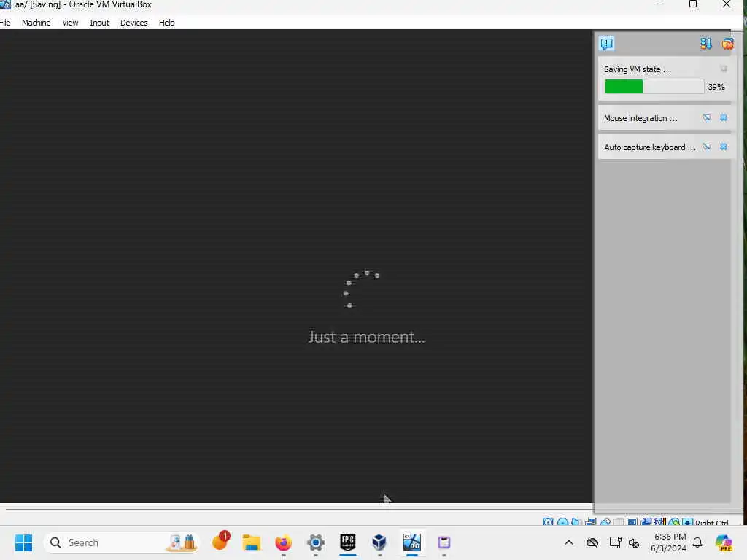Open the Help menu
The height and width of the screenshot is (560, 747).
point(167,23)
